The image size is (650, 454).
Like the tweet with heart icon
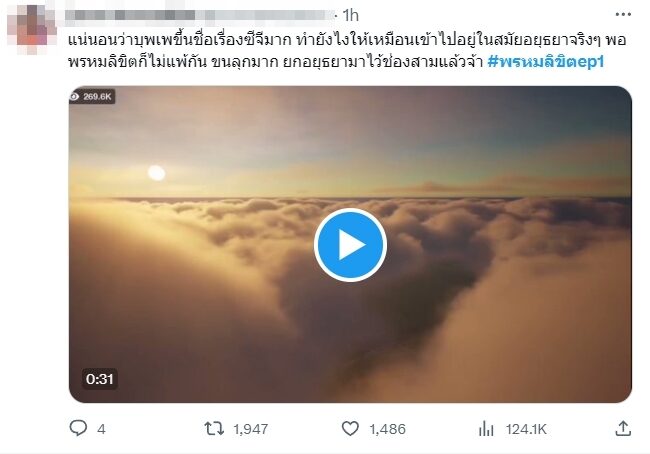pyautogui.click(x=350, y=428)
